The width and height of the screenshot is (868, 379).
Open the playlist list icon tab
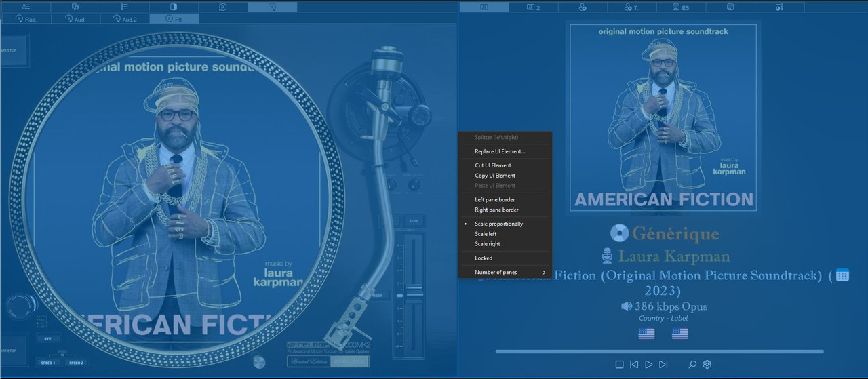click(x=124, y=7)
